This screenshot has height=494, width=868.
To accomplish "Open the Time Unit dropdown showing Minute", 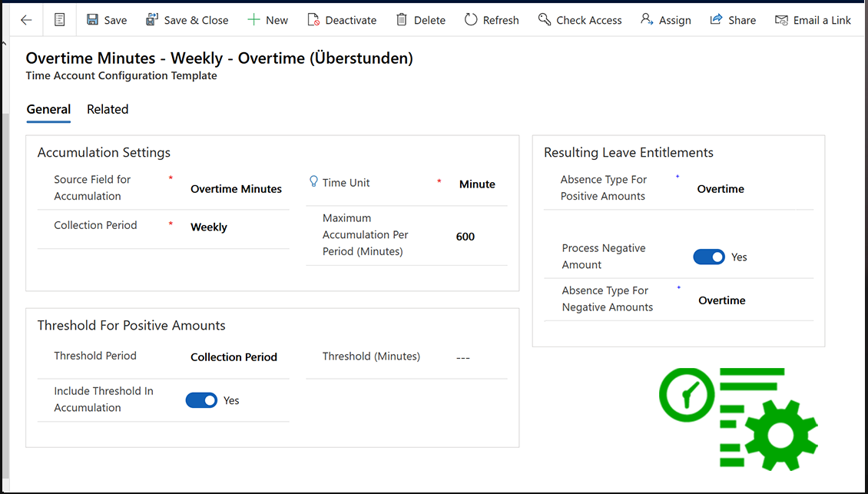I will point(477,184).
